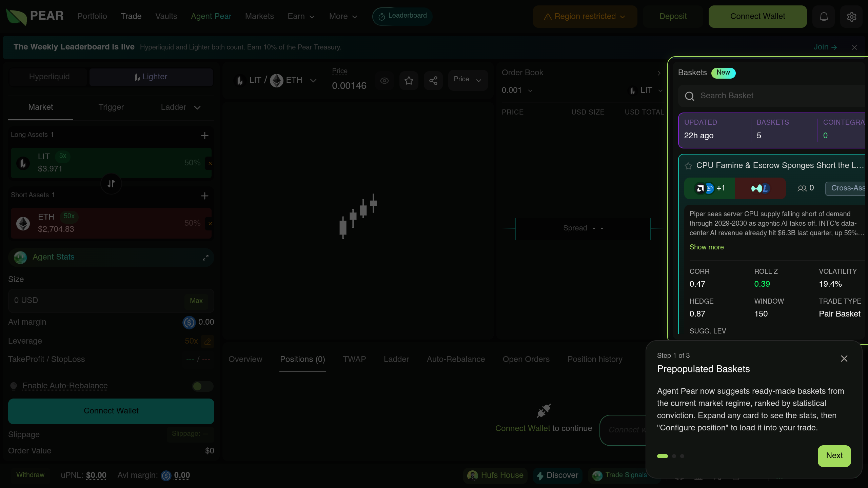Share the LIT/ETH pair
The height and width of the screenshot is (488, 868).
click(x=433, y=81)
